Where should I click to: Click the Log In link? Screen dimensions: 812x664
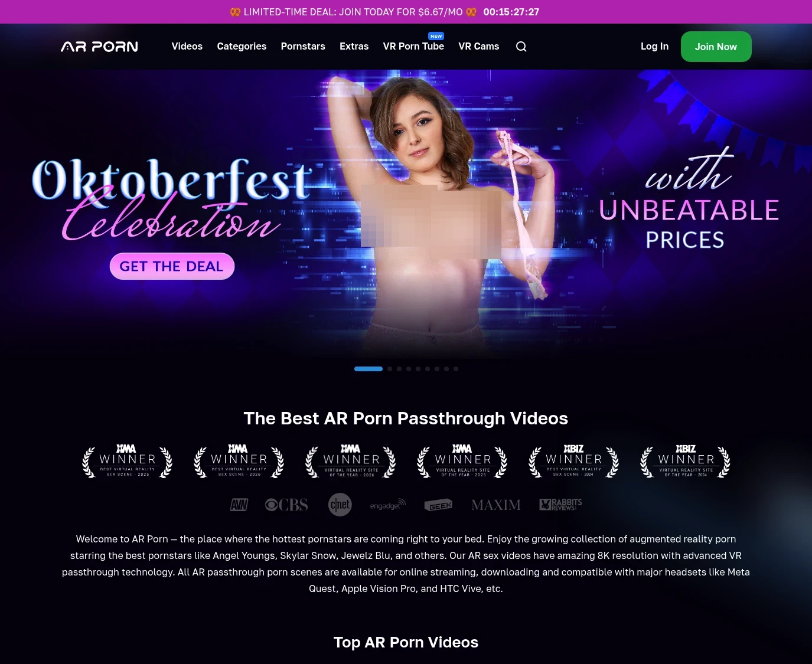pos(655,46)
